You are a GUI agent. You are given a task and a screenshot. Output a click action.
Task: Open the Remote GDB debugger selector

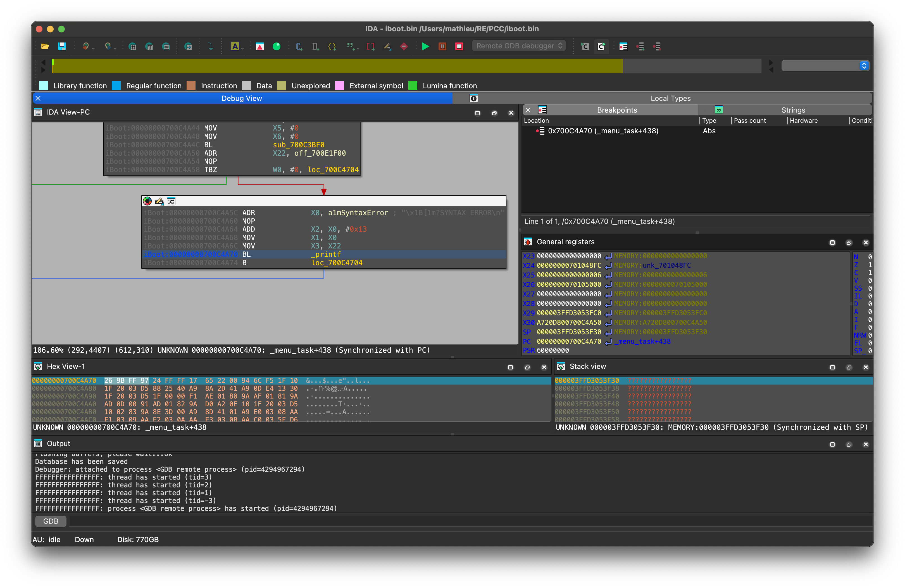[x=519, y=46]
